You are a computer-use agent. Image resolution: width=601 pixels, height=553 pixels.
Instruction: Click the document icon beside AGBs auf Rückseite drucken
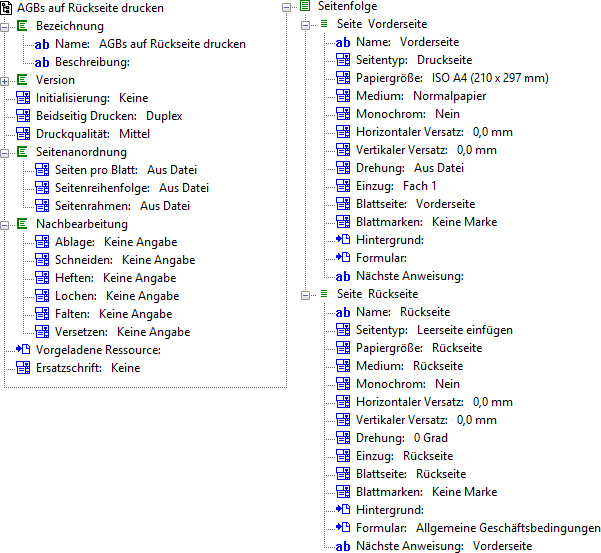pos(8,8)
